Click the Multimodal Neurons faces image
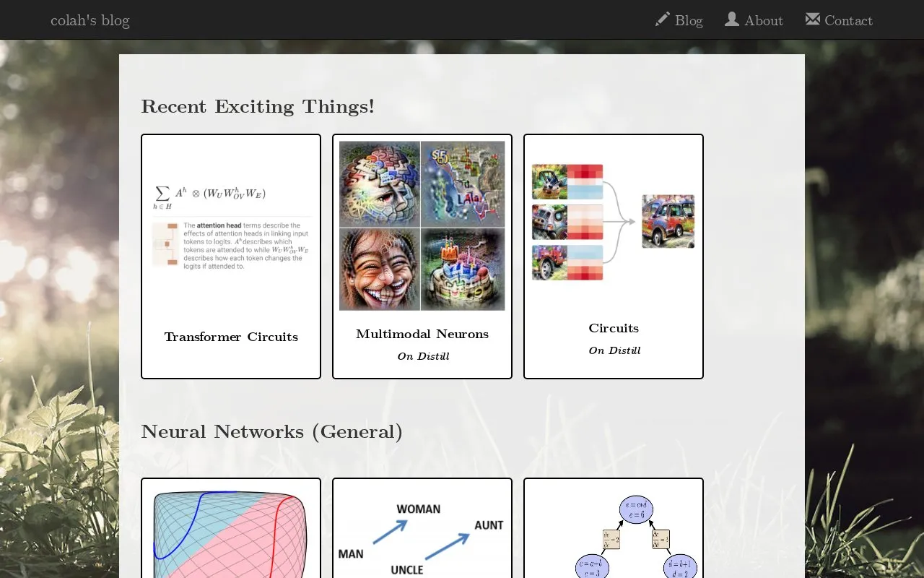 click(422, 225)
